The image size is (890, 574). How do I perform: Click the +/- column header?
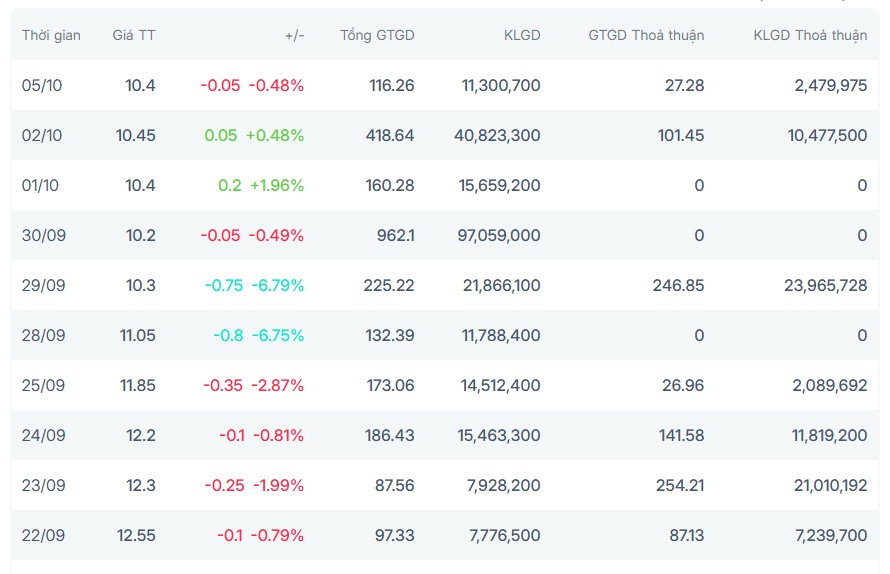tap(295, 35)
